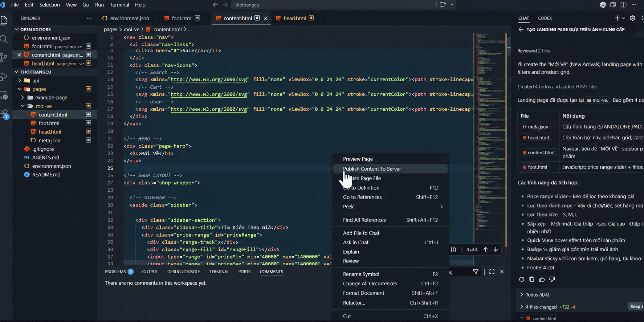Open the Extensions view icon

[4, 114]
